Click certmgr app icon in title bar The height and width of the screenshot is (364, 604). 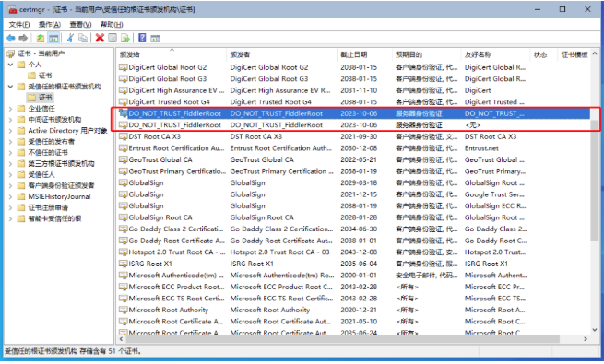(x=13, y=9)
